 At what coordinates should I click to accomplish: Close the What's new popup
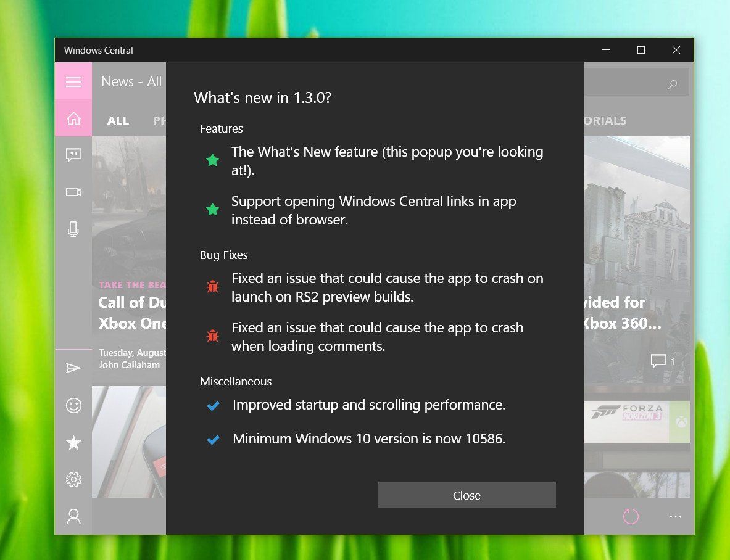[467, 495]
